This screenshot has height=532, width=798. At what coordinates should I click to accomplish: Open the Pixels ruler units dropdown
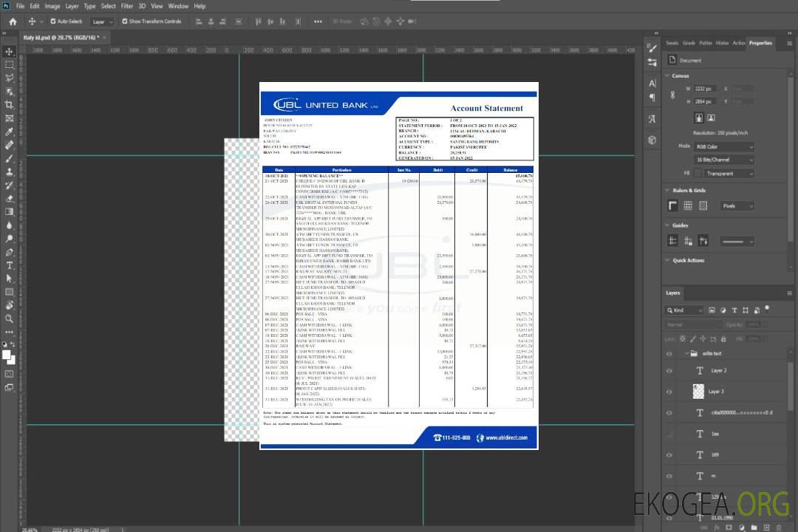pos(737,205)
